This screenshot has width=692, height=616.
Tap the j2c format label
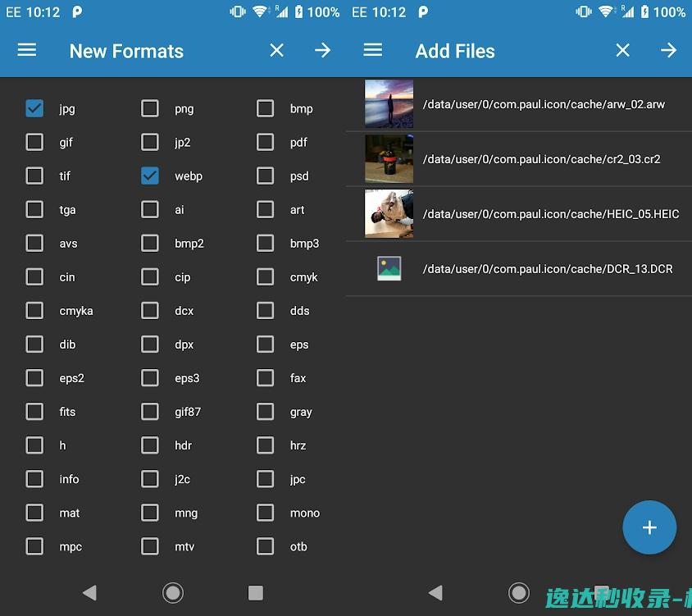pyautogui.click(x=182, y=480)
